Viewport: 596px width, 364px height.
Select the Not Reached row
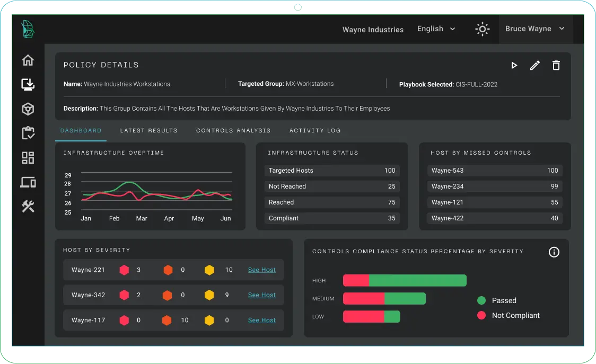point(332,187)
